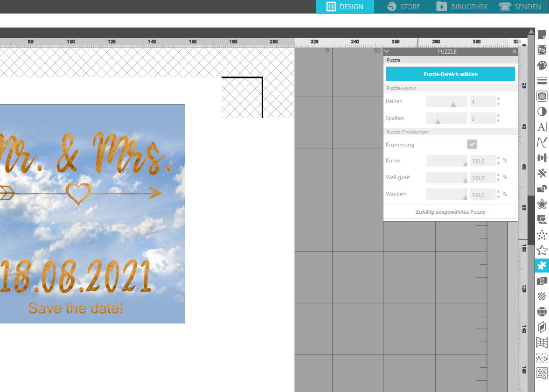Open the text style 'A' panel
This screenshot has width=549, height=392.
(x=542, y=127)
